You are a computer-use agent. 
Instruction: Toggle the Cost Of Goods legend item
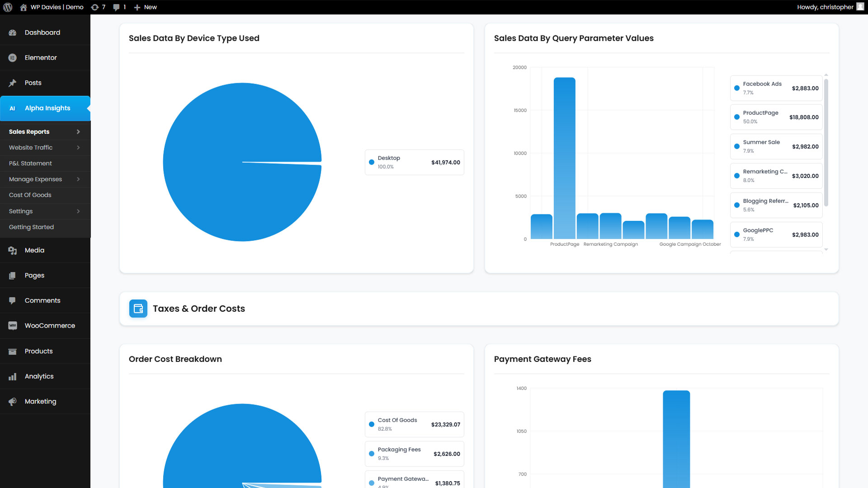coord(414,424)
